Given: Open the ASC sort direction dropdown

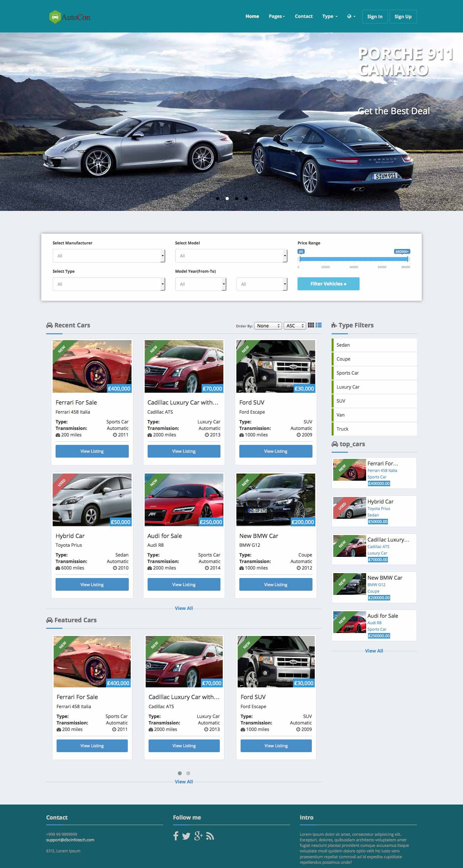Looking at the screenshot, I should pos(295,325).
